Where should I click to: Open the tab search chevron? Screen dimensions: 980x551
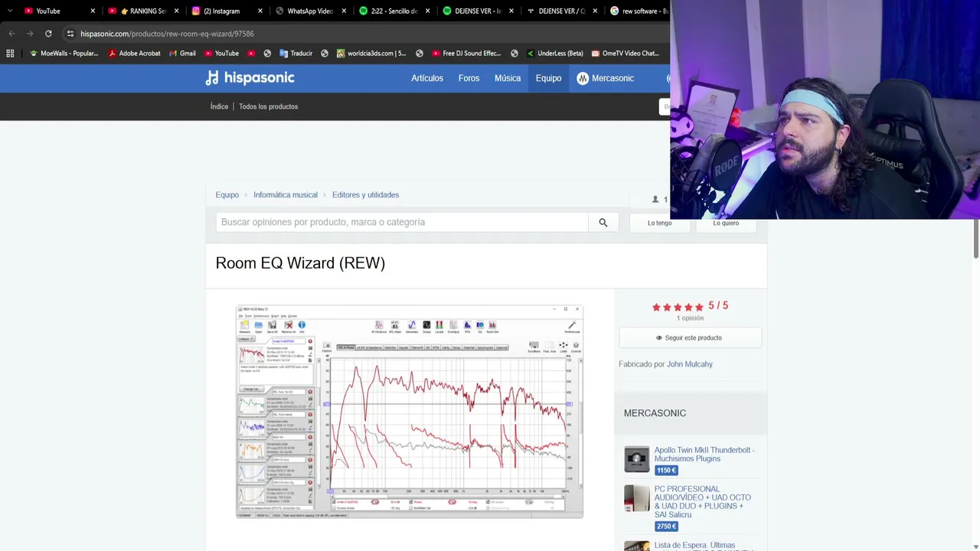pos(9,11)
